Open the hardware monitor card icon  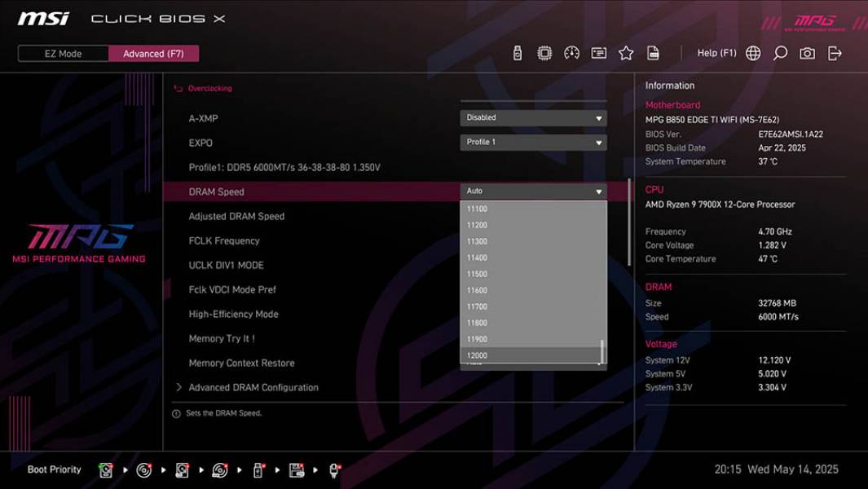point(598,53)
